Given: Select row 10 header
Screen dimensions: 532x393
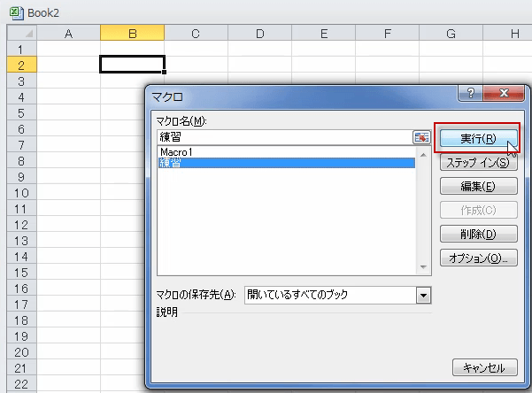Looking at the screenshot, I should [x=22, y=193].
